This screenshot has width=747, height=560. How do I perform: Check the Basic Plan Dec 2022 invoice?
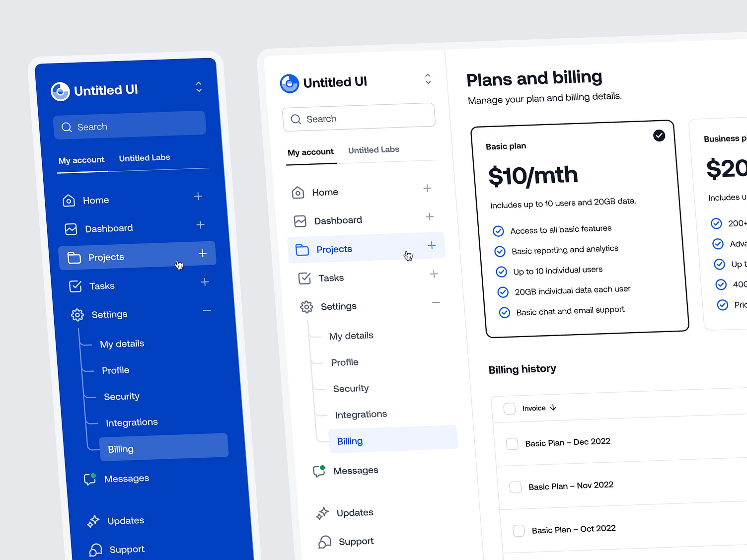point(512,443)
